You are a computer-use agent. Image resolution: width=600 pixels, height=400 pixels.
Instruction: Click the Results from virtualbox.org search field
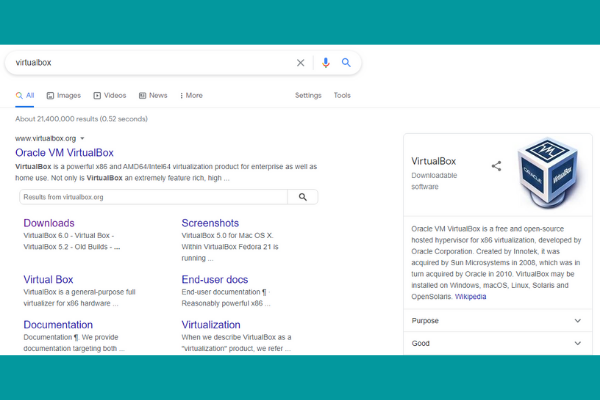[153, 197]
